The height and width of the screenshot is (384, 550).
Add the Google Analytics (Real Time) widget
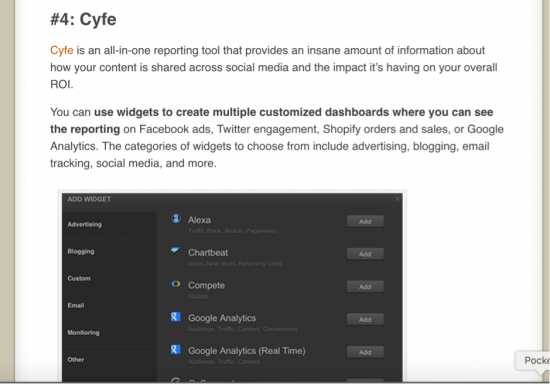[365, 352]
